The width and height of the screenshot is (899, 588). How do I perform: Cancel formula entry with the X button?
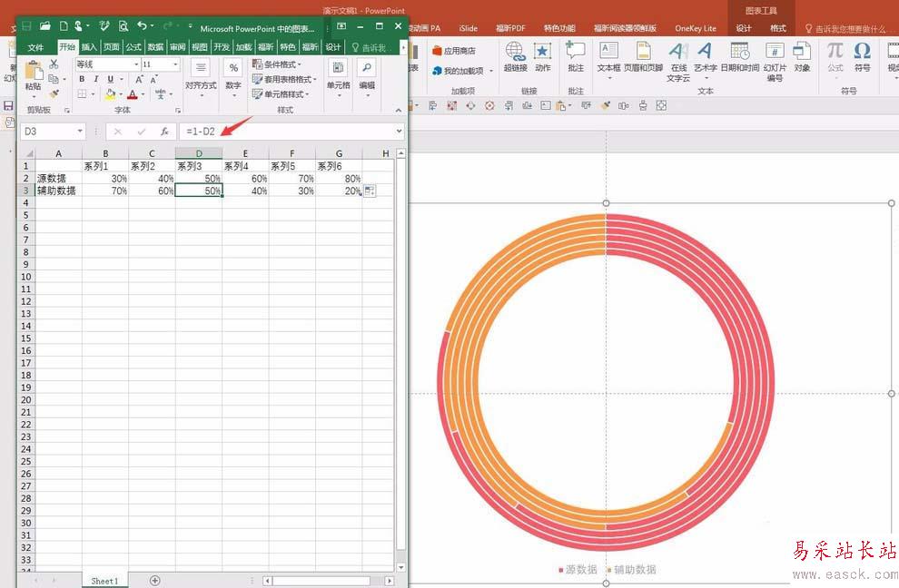click(x=117, y=132)
